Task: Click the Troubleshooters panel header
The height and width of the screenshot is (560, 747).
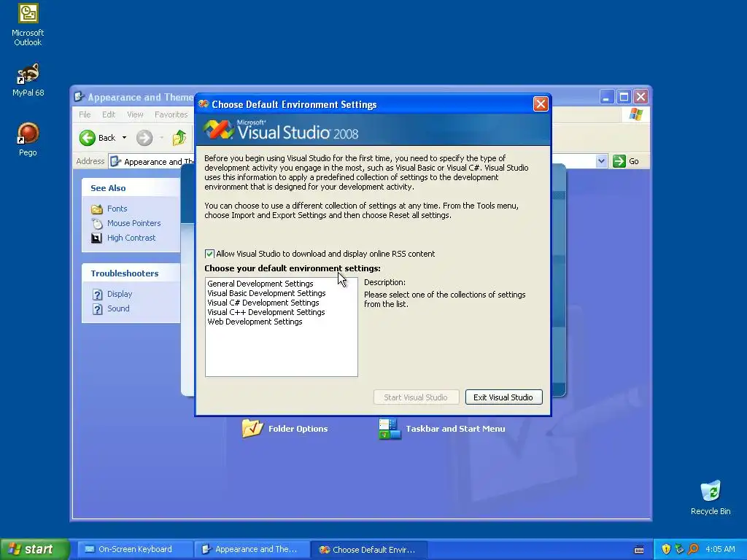Action: click(131, 273)
